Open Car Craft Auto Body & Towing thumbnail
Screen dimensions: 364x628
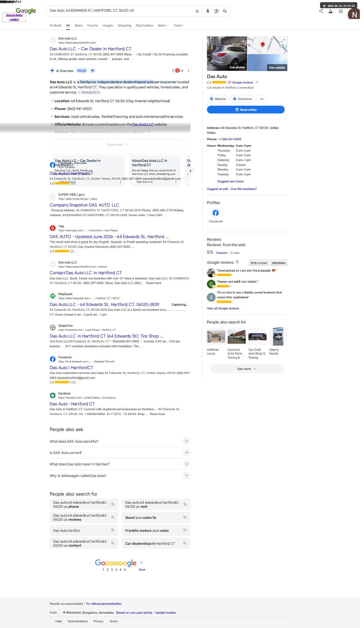tap(257, 336)
